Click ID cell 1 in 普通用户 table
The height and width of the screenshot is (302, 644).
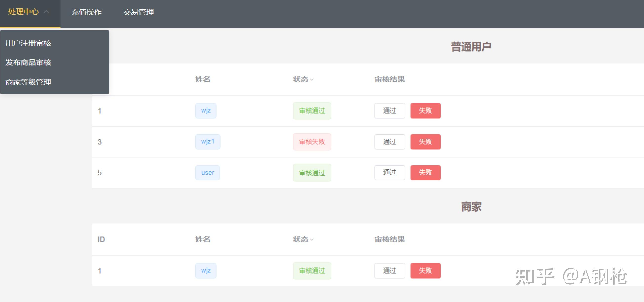coord(99,111)
